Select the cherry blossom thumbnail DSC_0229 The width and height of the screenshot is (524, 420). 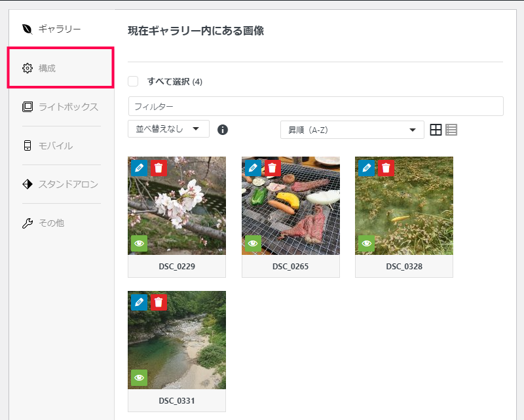[x=177, y=206]
